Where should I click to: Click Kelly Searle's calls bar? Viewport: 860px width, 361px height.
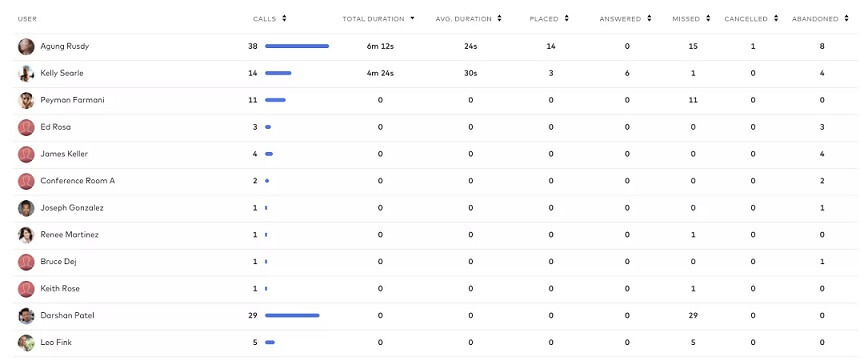[278, 73]
